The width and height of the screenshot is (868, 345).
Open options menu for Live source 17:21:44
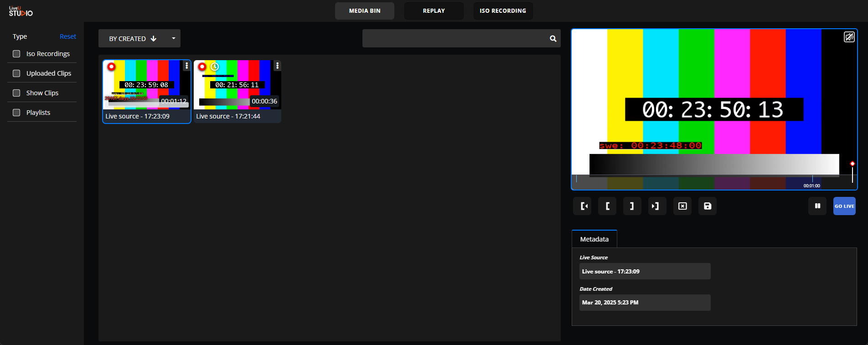coord(277,66)
